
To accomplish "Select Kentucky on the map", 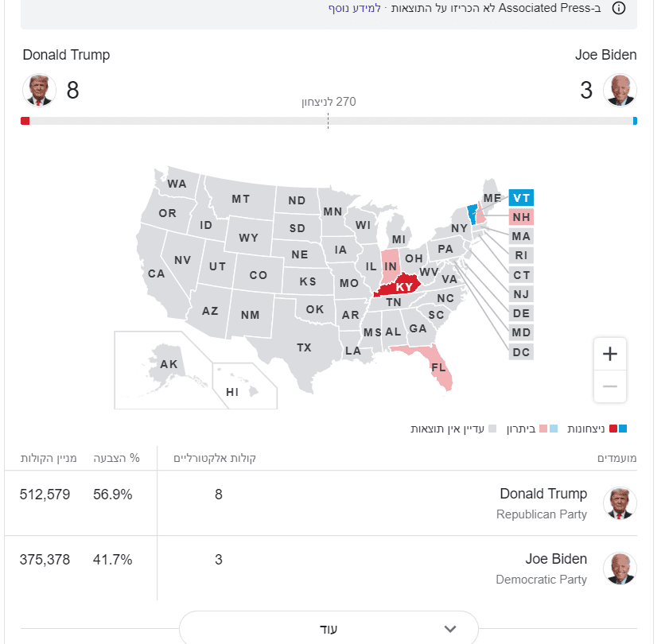I will pyautogui.click(x=402, y=287).
